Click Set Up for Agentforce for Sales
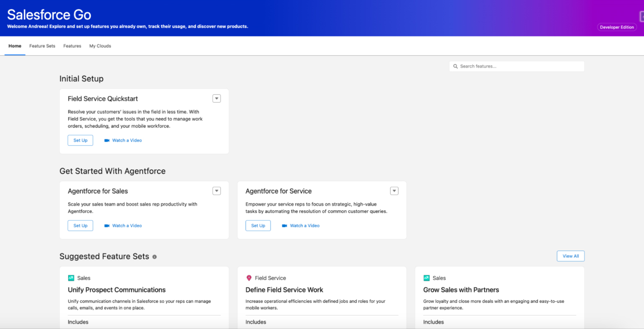 [80, 225]
